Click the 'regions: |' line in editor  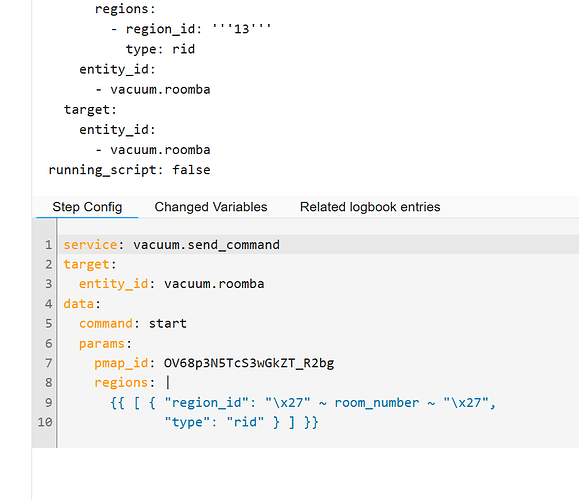(x=132, y=383)
